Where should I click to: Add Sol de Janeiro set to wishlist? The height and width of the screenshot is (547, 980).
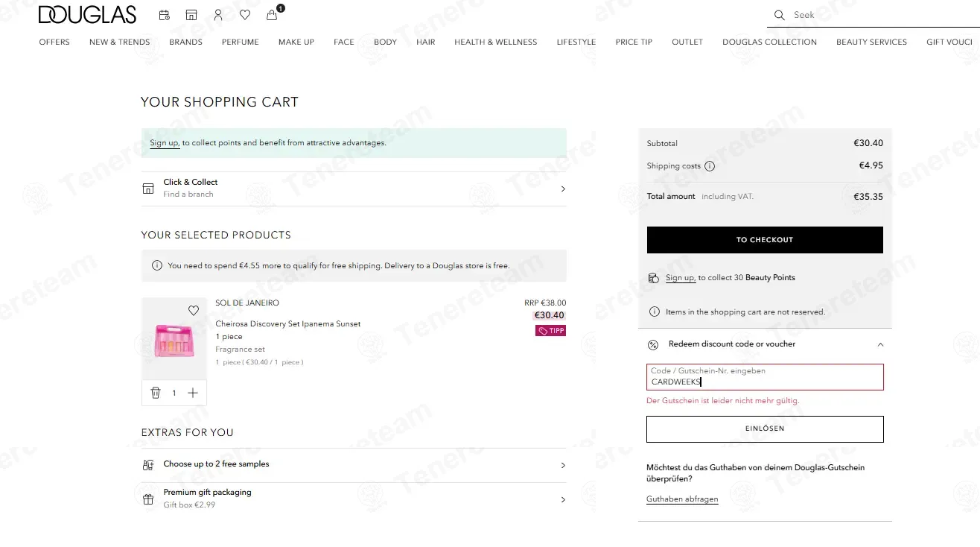click(194, 311)
